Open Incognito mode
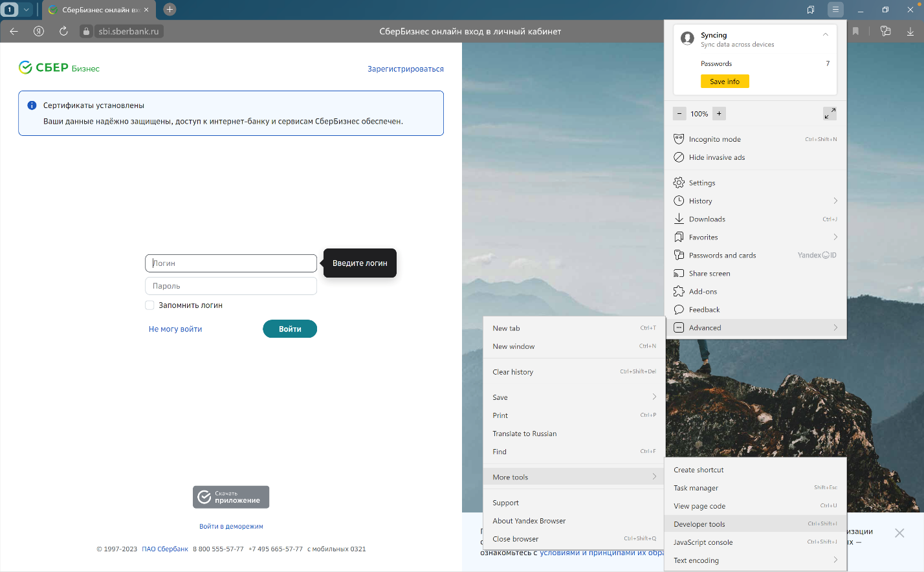The width and height of the screenshot is (924, 572). point(755,139)
